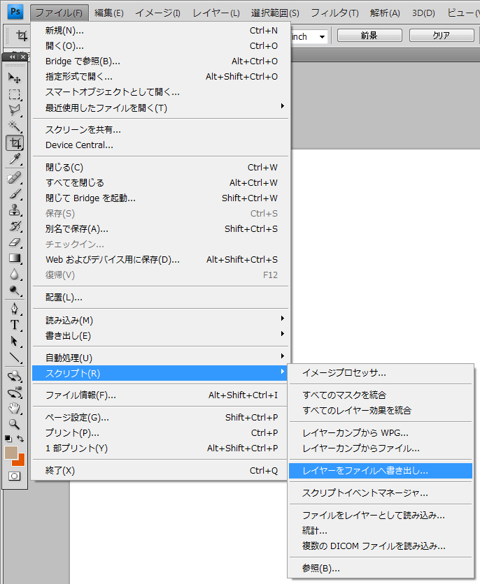Choose 開く(O)... menu entry

pyautogui.click(x=160, y=46)
